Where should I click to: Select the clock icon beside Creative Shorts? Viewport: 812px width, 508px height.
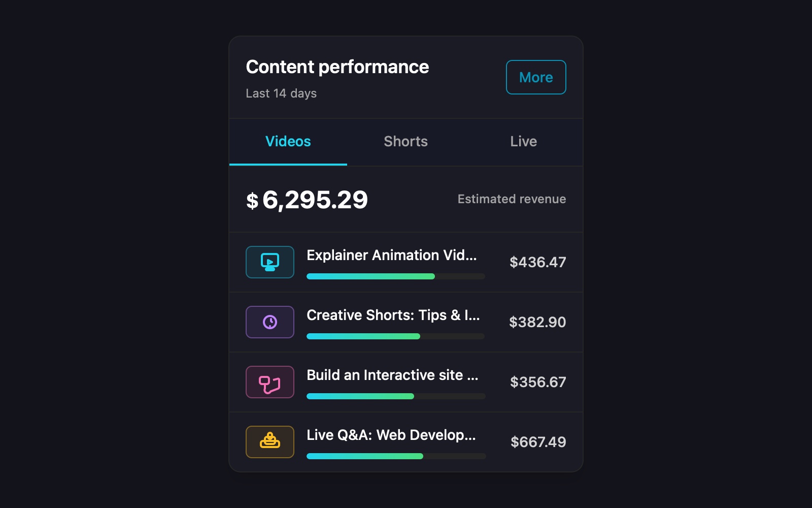coord(269,322)
